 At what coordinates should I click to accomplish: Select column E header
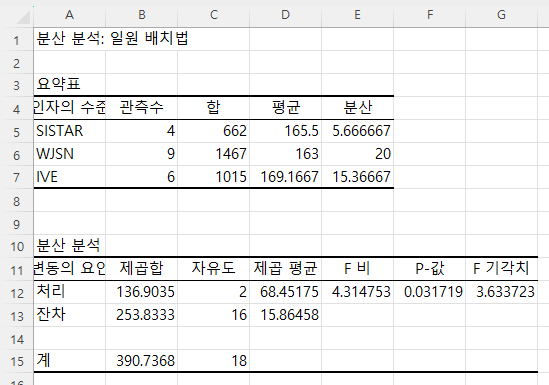tap(357, 16)
